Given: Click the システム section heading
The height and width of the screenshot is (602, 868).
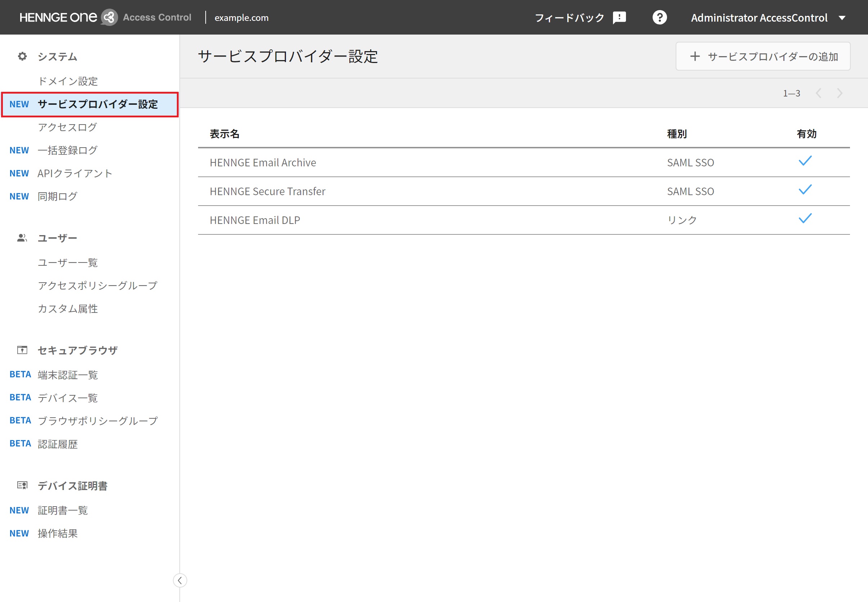Looking at the screenshot, I should pos(57,57).
